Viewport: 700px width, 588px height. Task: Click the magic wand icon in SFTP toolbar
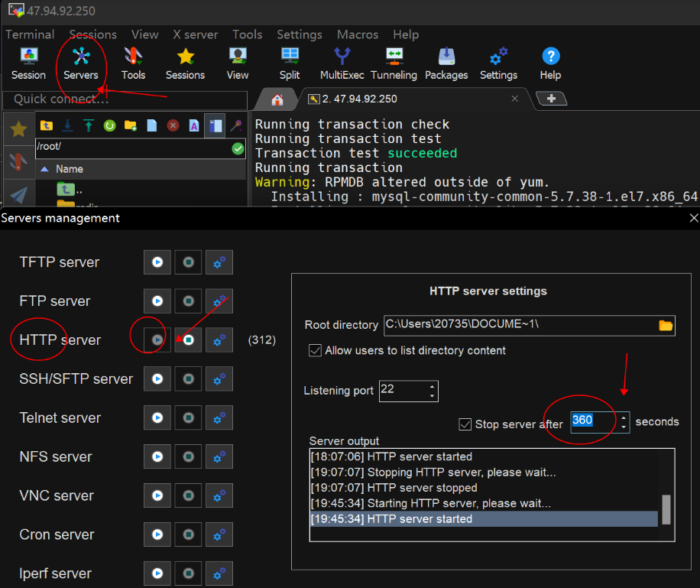coord(236,125)
